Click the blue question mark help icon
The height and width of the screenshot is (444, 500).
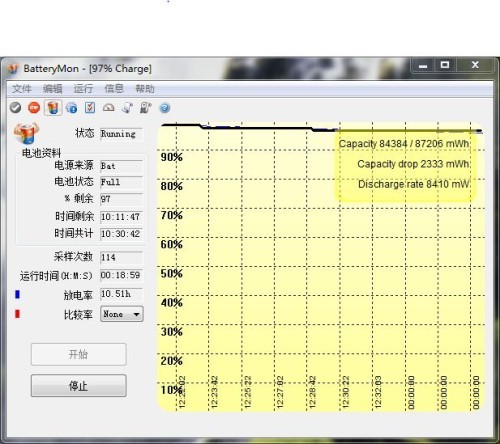tap(165, 108)
